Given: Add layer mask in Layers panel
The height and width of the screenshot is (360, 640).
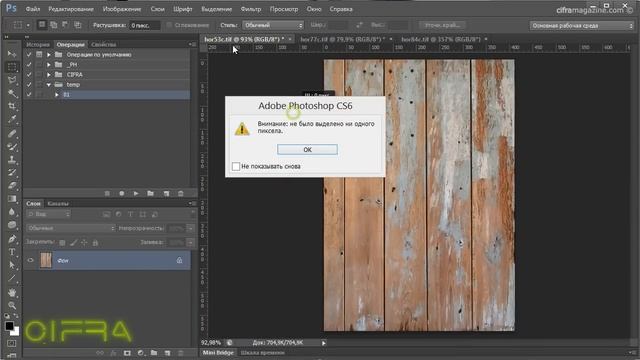Looking at the screenshot, I should 127,353.
